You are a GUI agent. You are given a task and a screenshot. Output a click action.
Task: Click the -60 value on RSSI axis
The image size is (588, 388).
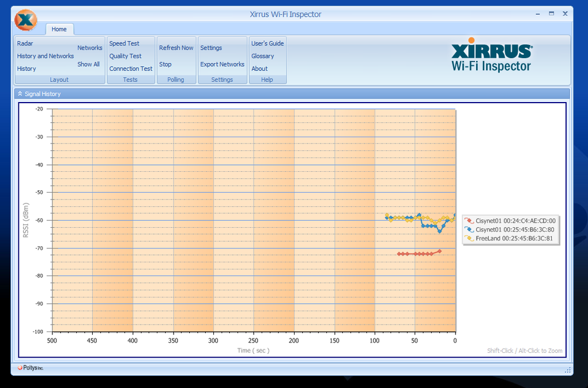(39, 220)
